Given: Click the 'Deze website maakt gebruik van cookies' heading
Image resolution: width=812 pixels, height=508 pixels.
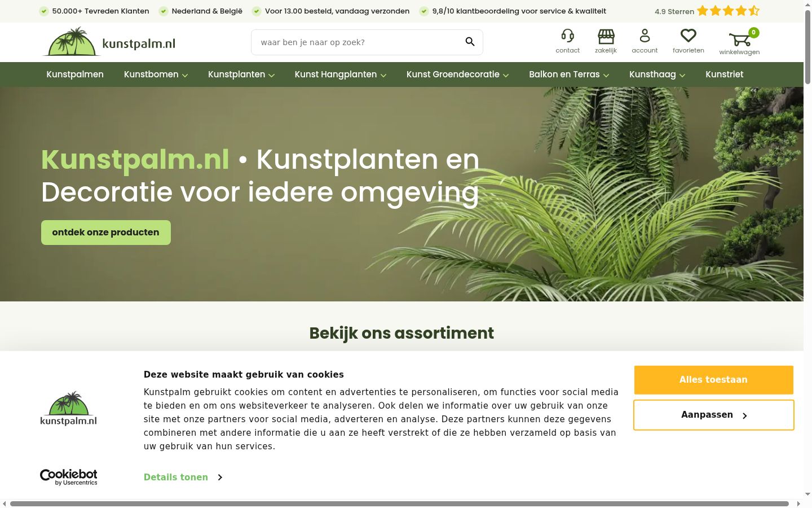Looking at the screenshot, I should coord(244,374).
